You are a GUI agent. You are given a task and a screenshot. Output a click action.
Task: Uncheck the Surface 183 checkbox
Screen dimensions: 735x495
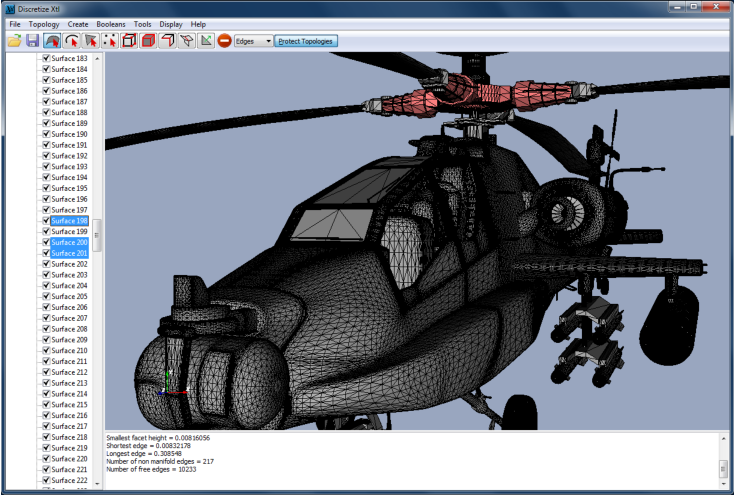(x=45, y=59)
